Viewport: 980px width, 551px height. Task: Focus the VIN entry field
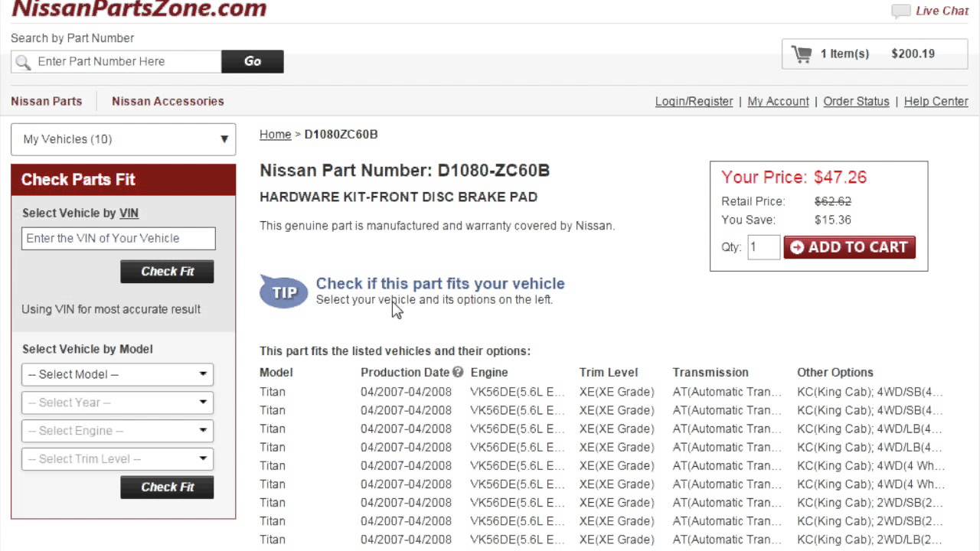click(x=119, y=239)
